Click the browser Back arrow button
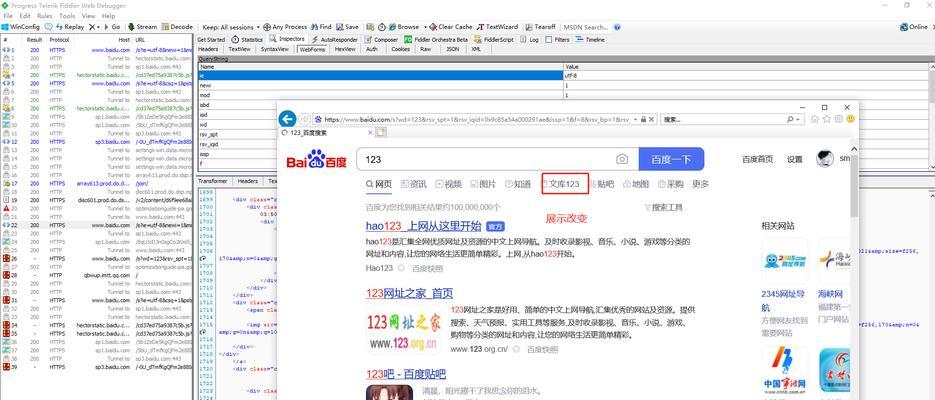 coord(287,119)
